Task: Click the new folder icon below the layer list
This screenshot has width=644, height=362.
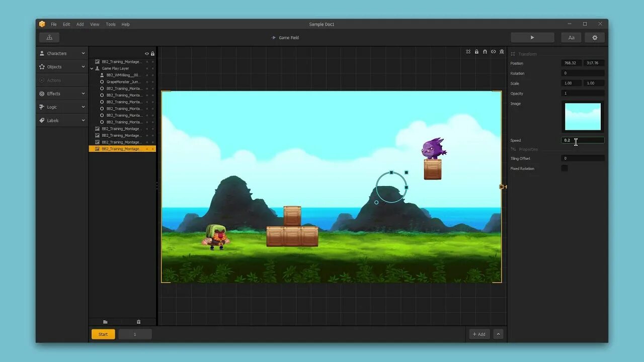Action: (105, 322)
